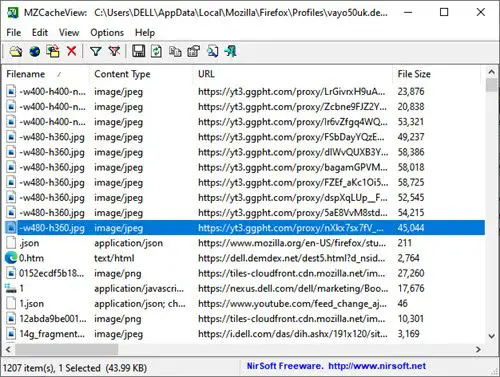Click the blank file icon beside .json

click(11, 243)
